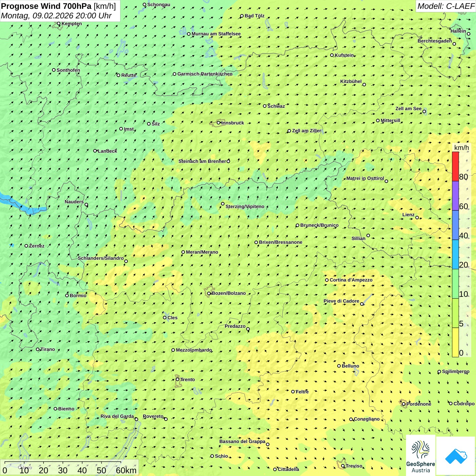476x476 pixels.
Task: Click the Garmisch-Partenkirchen label
Action: pos(205,74)
